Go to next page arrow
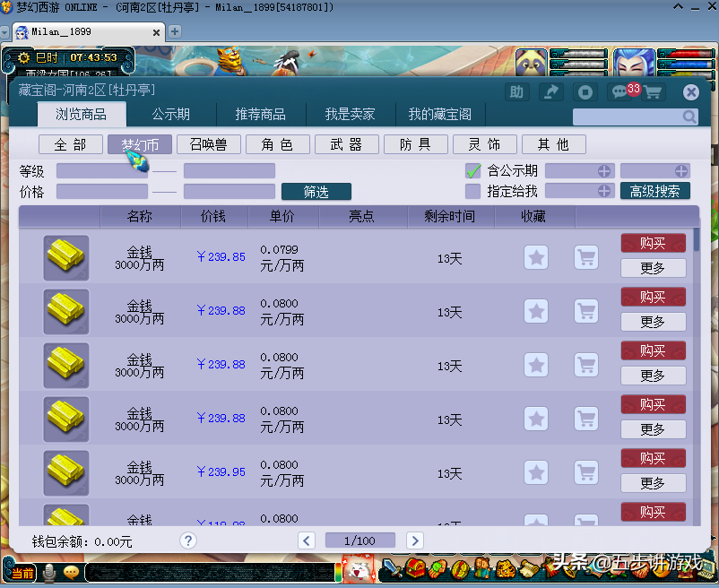Viewport: 719px width, 588px height. click(x=415, y=540)
